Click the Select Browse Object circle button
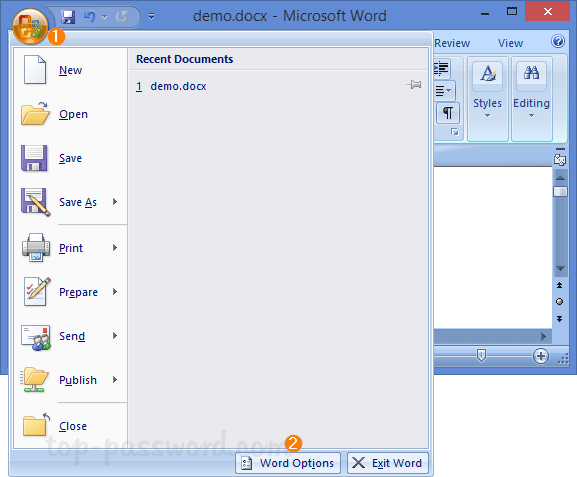Viewport: 577px width, 477px height. pyautogui.click(x=559, y=302)
